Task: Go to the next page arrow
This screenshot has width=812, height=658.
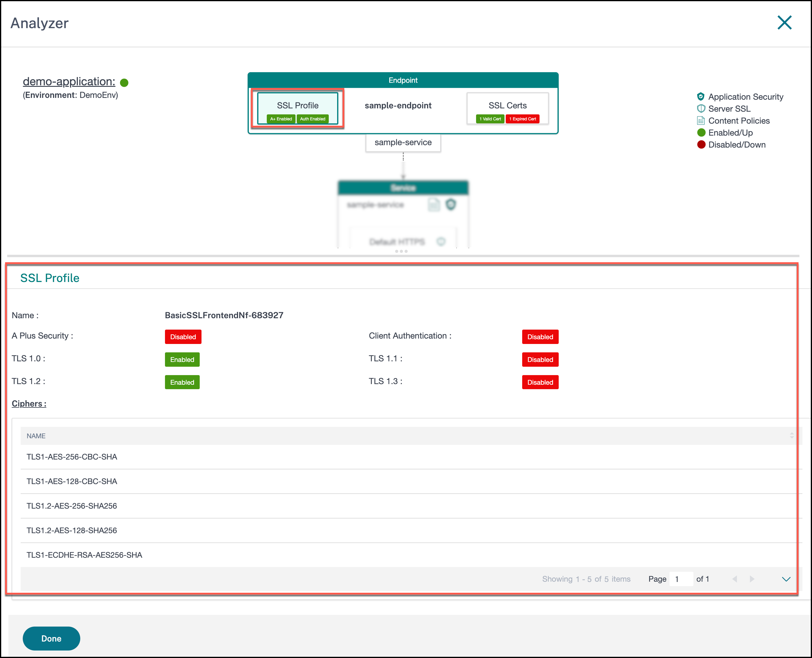Action: coord(752,579)
